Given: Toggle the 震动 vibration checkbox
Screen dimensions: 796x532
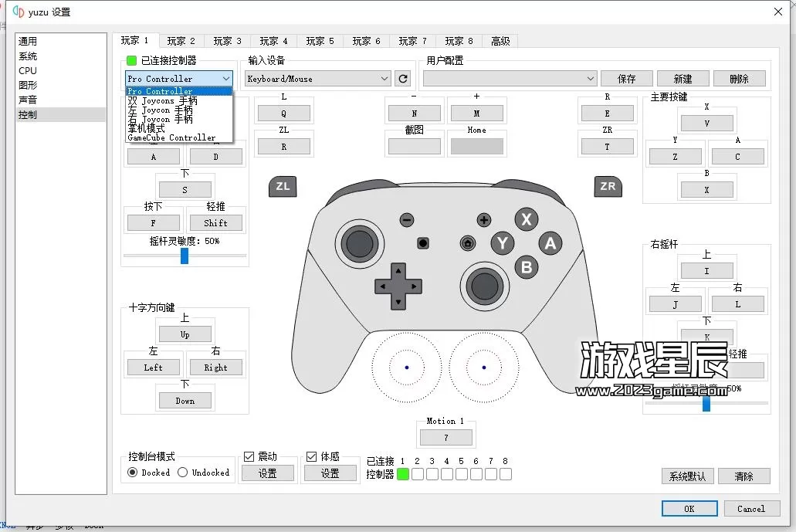Looking at the screenshot, I should pyautogui.click(x=249, y=456).
